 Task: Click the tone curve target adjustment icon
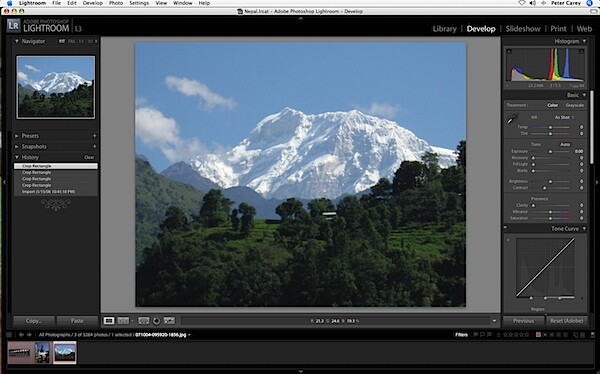tap(509, 240)
